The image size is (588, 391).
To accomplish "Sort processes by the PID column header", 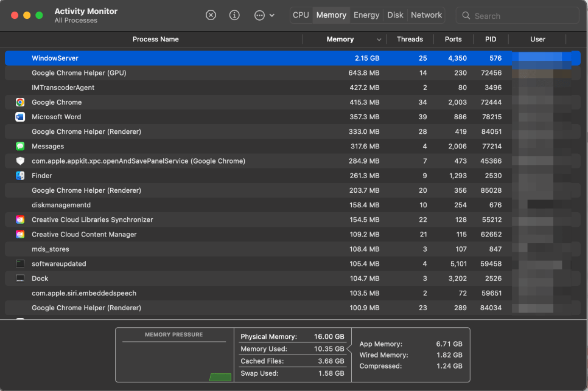I will tap(491, 39).
